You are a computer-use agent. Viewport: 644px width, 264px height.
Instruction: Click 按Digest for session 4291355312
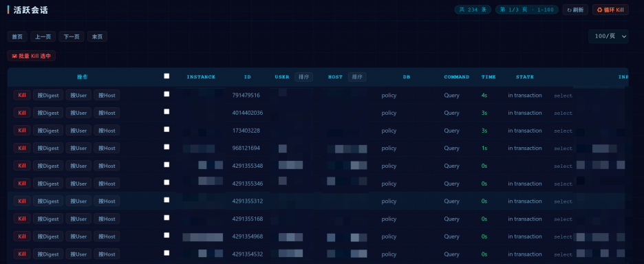(x=48, y=201)
